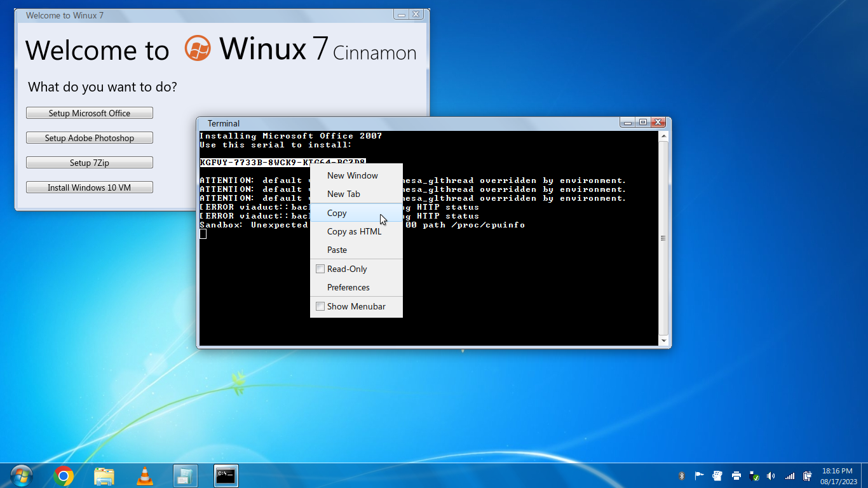Close the Welcome to Winux 7 window
868x488 pixels.
(x=416, y=14)
